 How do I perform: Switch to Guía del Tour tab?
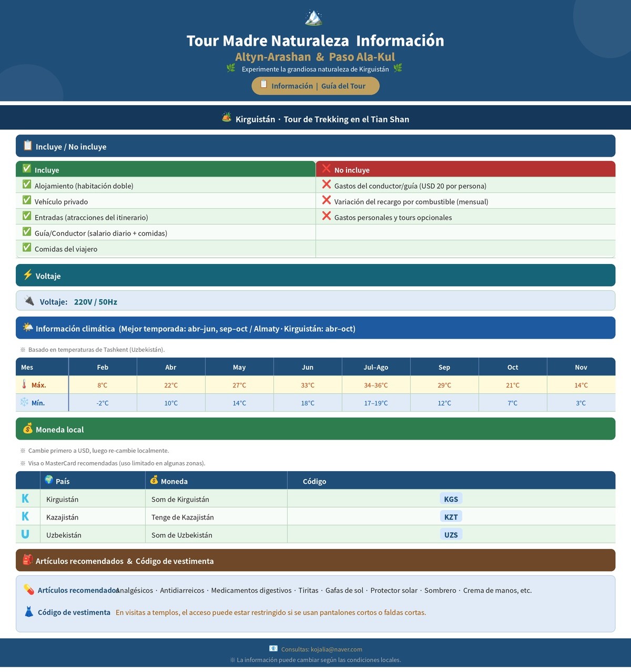(x=343, y=86)
